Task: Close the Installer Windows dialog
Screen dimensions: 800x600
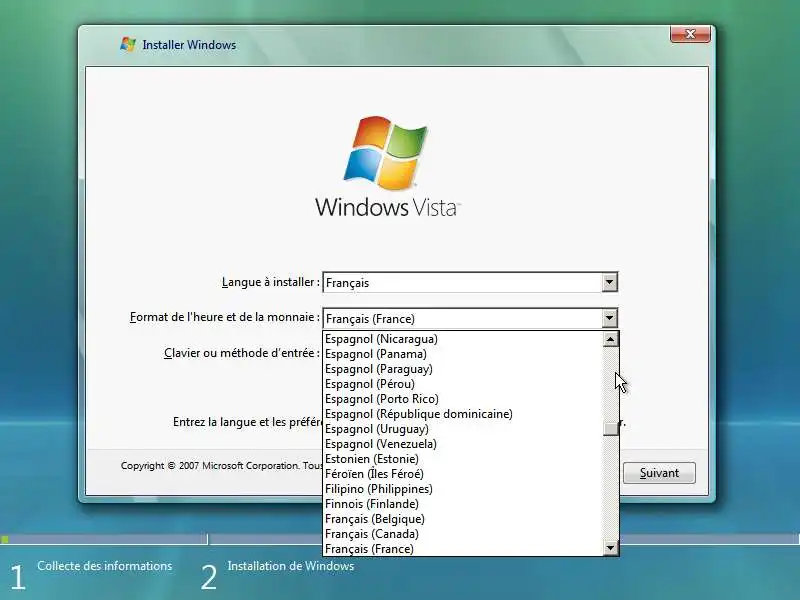Action: coord(690,34)
